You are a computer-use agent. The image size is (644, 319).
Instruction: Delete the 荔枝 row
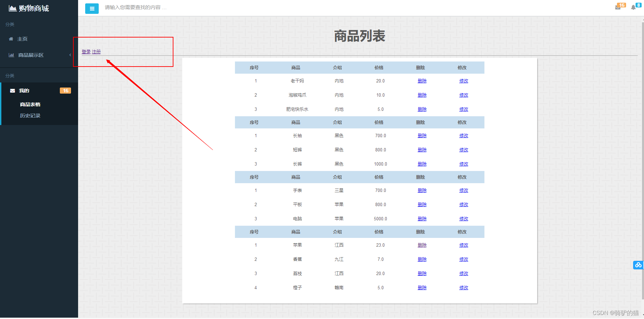[x=422, y=273]
